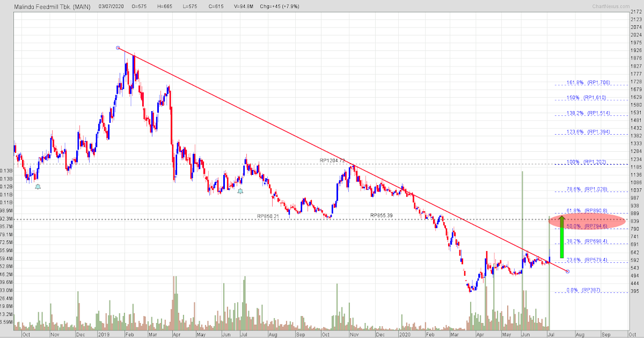Image resolution: width=644 pixels, height=338 pixels.
Task: Click the open price O=575 value
Action: click(x=140, y=6)
